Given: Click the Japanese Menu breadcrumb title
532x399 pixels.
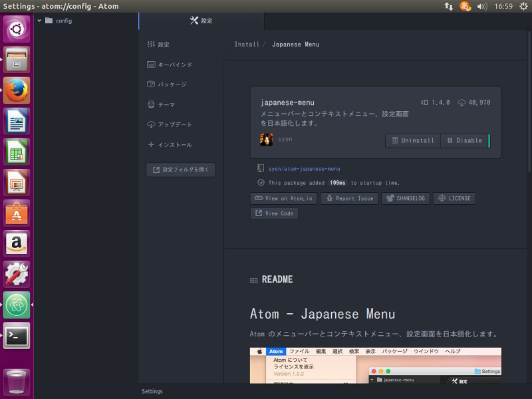Looking at the screenshot, I should [295, 44].
